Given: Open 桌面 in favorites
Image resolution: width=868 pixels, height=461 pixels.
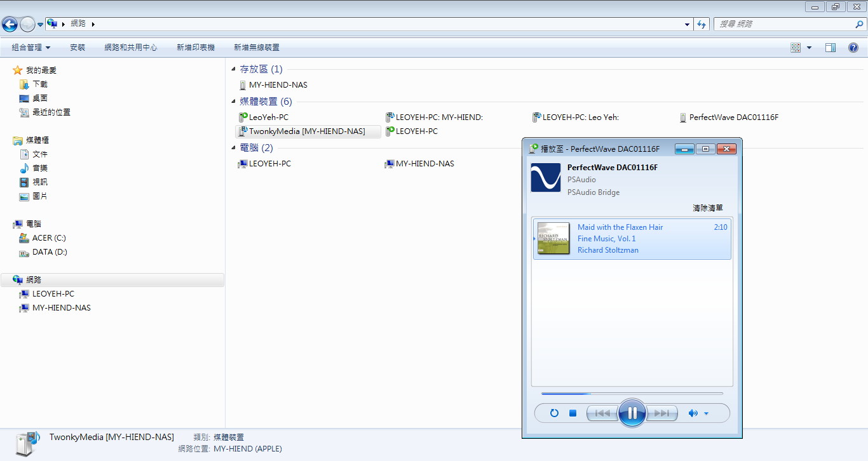Looking at the screenshot, I should tap(33, 98).
